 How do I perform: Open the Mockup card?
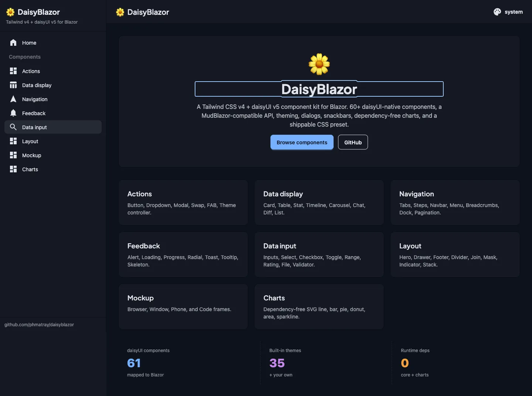pos(183,307)
